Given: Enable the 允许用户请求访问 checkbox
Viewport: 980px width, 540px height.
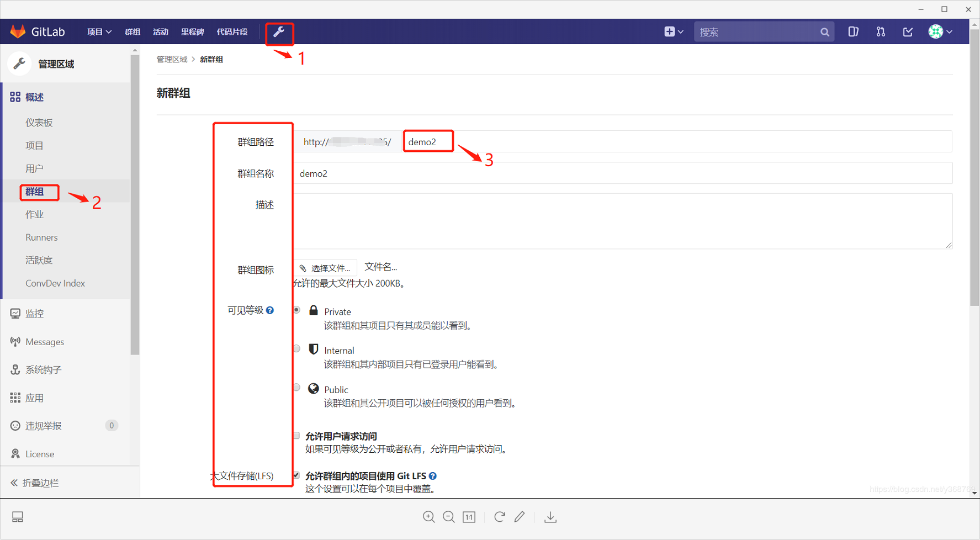Looking at the screenshot, I should 296,435.
